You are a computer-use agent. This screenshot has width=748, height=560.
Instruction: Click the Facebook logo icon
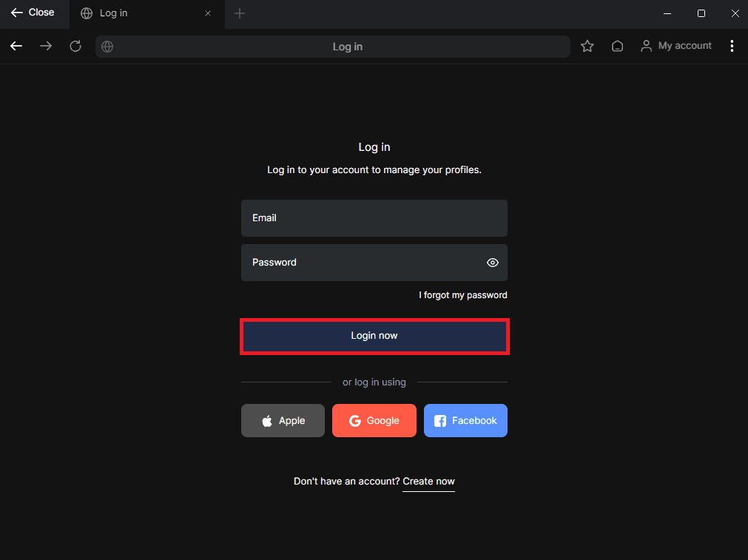pyautogui.click(x=440, y=420)
